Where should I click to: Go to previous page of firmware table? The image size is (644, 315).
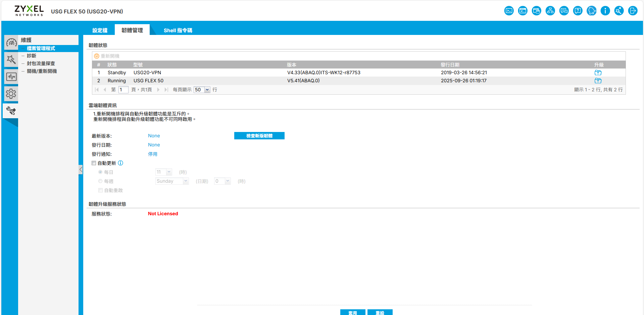105,90
